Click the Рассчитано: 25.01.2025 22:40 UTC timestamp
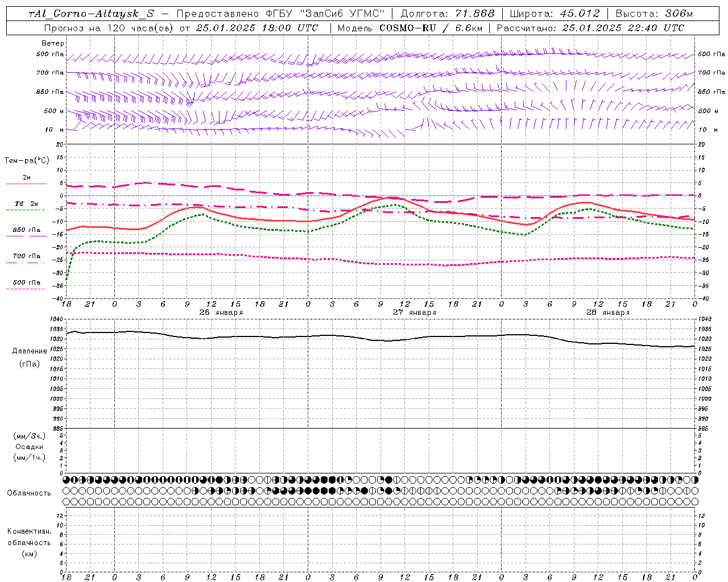728x582 pixels. [x=590, y=28]
